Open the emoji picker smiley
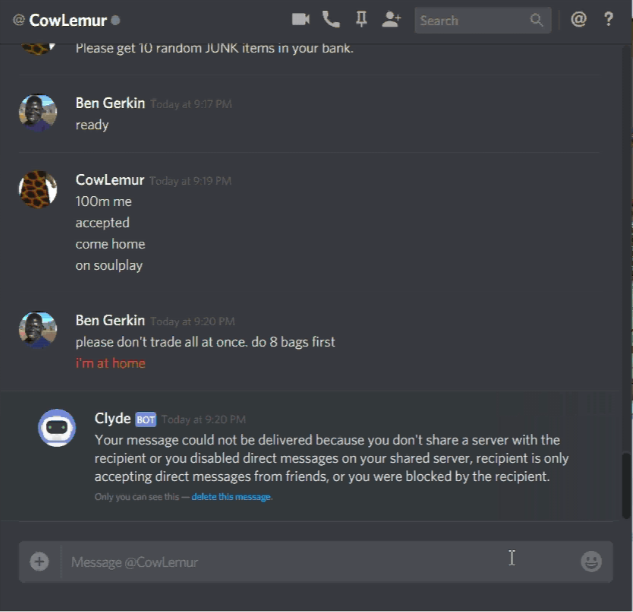The image size is (633, 612). click(x=591, y=561)
